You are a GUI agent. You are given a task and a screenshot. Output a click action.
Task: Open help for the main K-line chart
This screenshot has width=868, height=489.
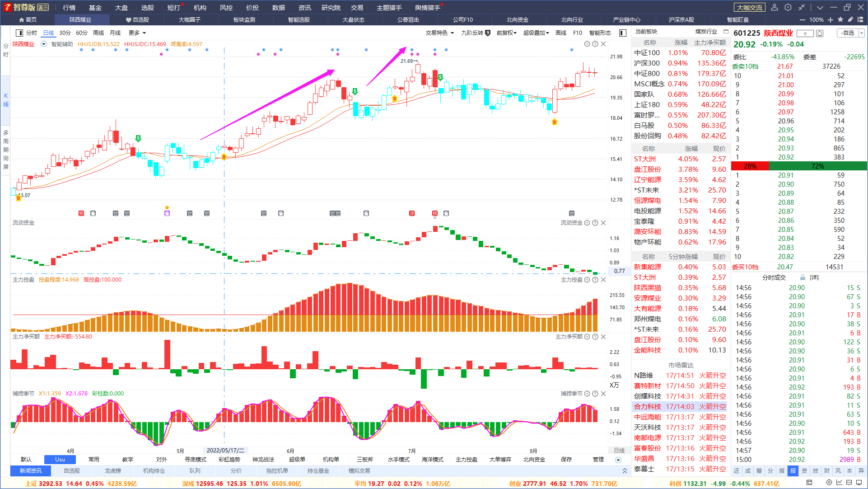pyautogui.click(x=595, y=44)
